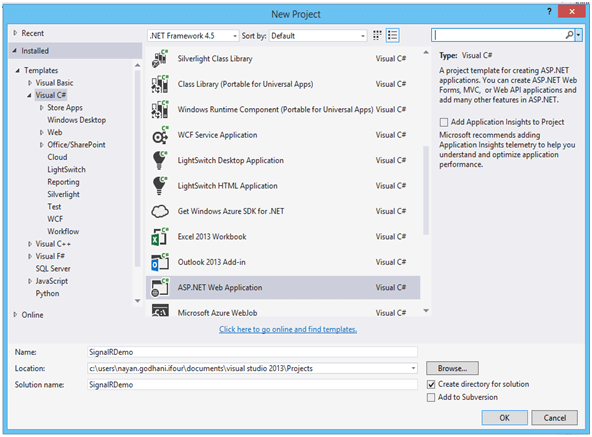Expand the JavaScript node

click(30, 281)
